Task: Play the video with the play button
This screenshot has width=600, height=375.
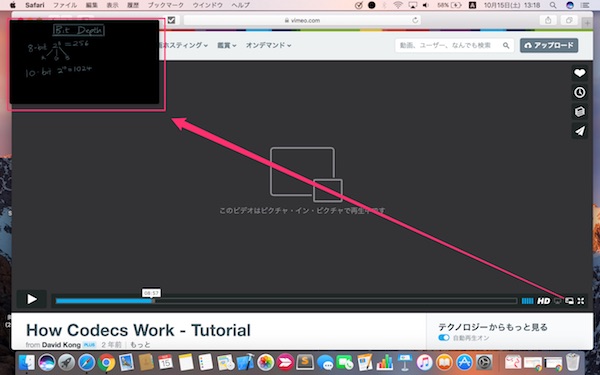Action: pyautogui.click(x=32, y=299)
